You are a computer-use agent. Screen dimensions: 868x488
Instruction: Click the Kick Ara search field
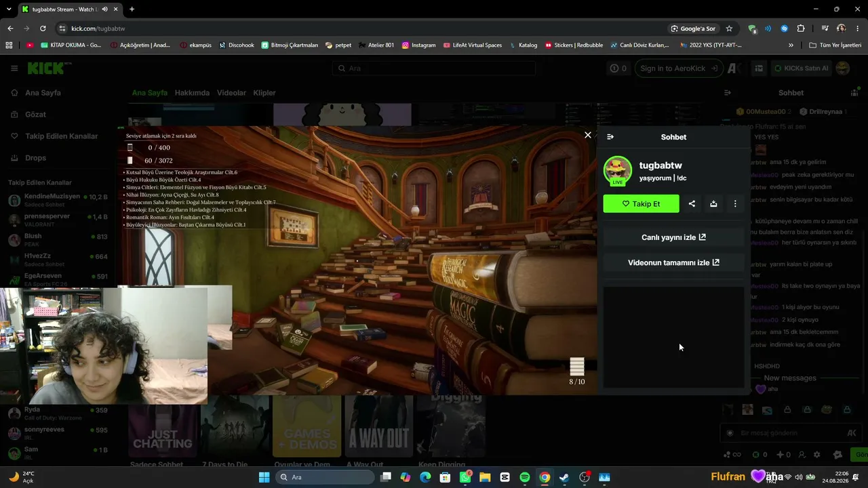click(x=434, y=68)
